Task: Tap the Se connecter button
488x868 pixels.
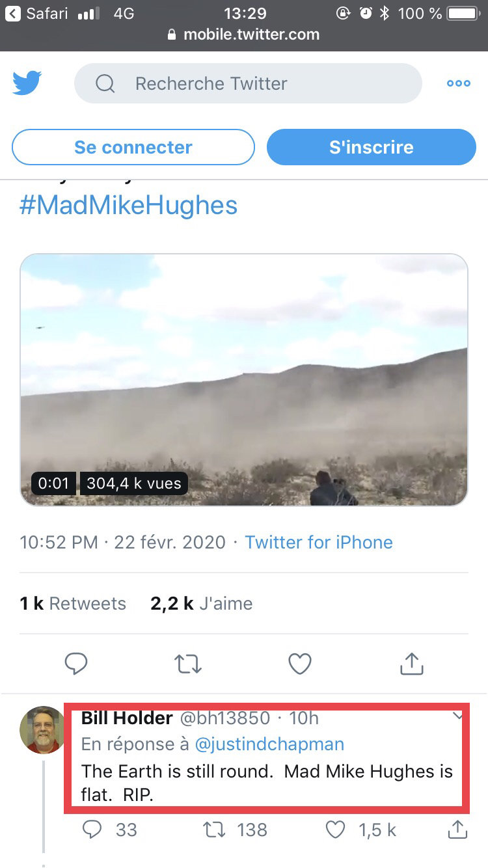Action: (x=133, y=147)
